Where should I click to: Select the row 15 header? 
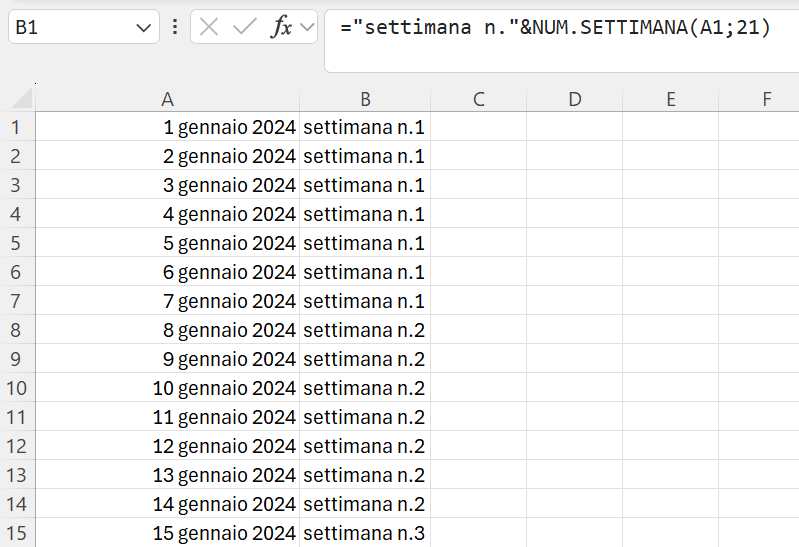tap(16, 533)
